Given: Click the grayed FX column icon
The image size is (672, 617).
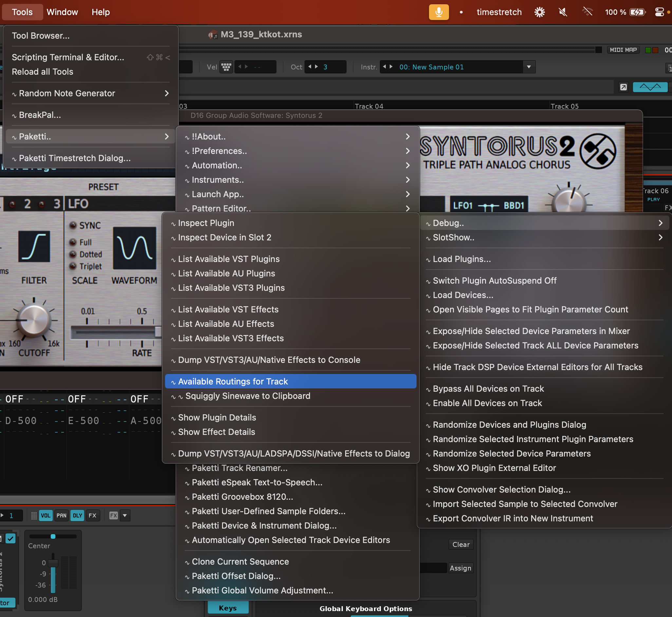Looking at the screenshot, I should pyautogui.click(x=114, y=515).
